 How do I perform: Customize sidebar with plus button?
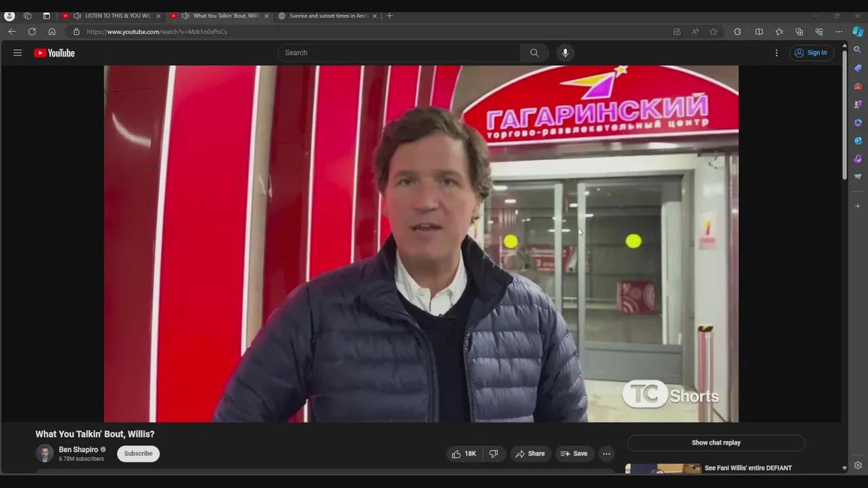(x=858, y=206)
